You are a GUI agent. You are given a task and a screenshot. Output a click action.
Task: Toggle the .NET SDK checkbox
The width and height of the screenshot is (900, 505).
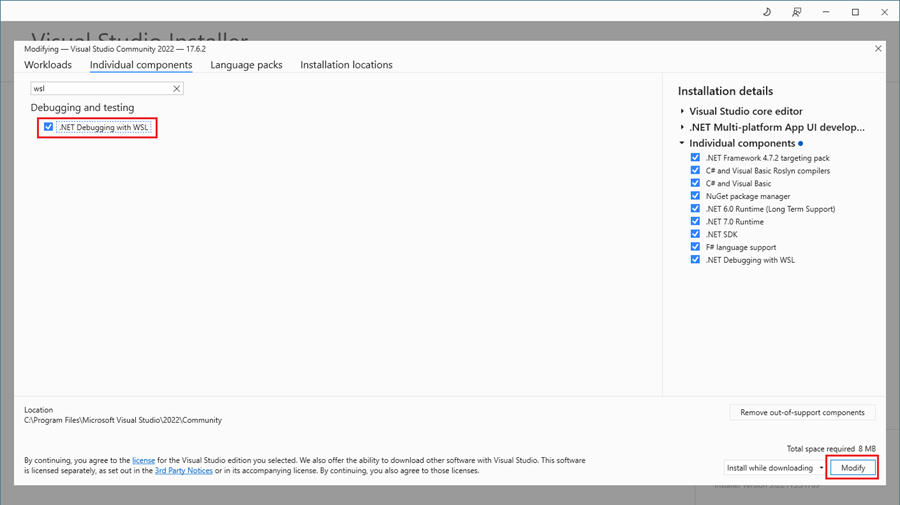click(x=695, y=234)
